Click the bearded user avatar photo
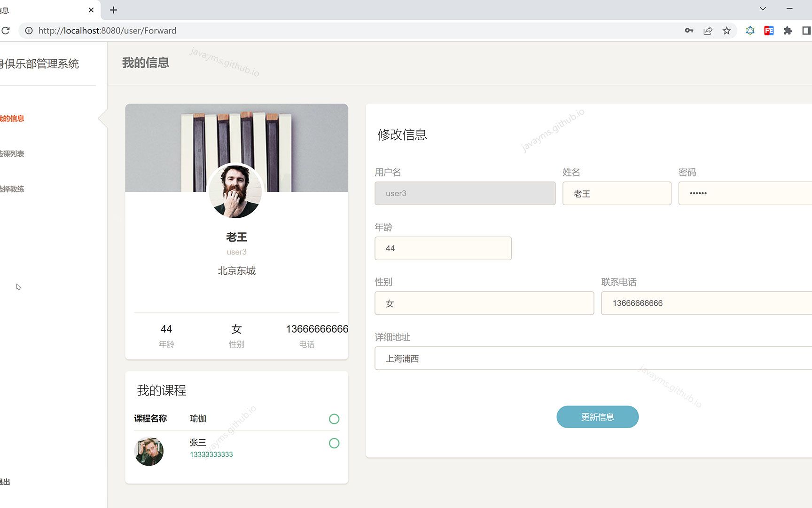Viewport: 812px width, 508px height. (x=235, y=191)
